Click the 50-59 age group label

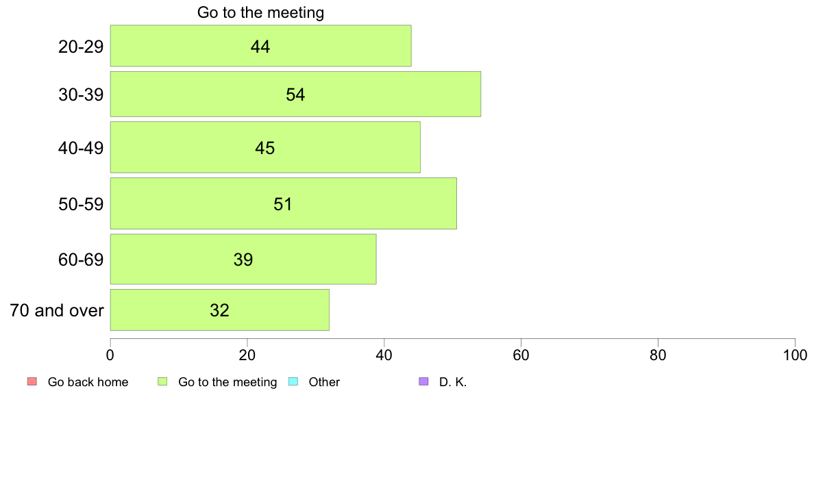point(81,204)
